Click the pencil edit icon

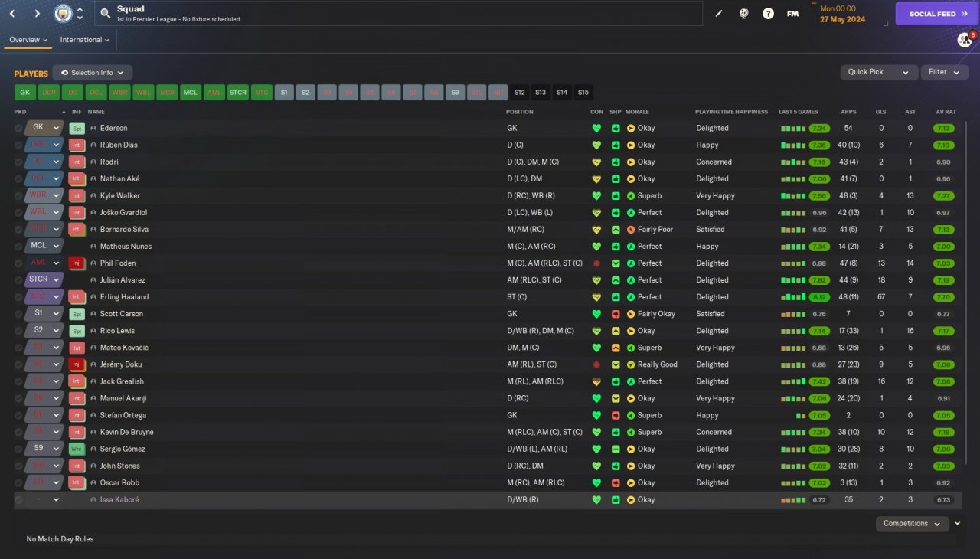[x=718, y=14]
